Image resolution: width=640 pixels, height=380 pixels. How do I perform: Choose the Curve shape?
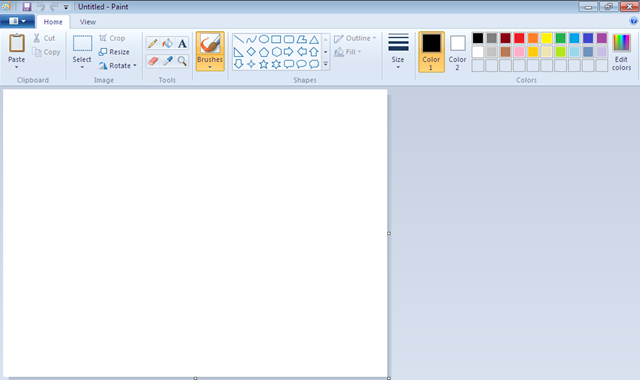[251, 39]
